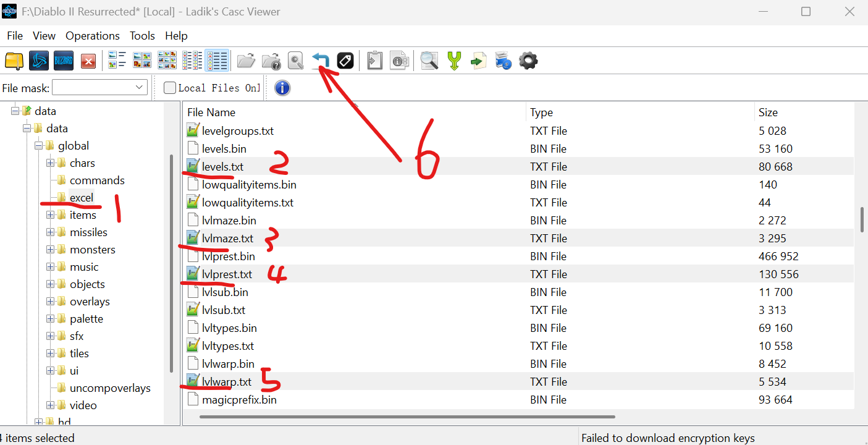Open the View menu

44,36
